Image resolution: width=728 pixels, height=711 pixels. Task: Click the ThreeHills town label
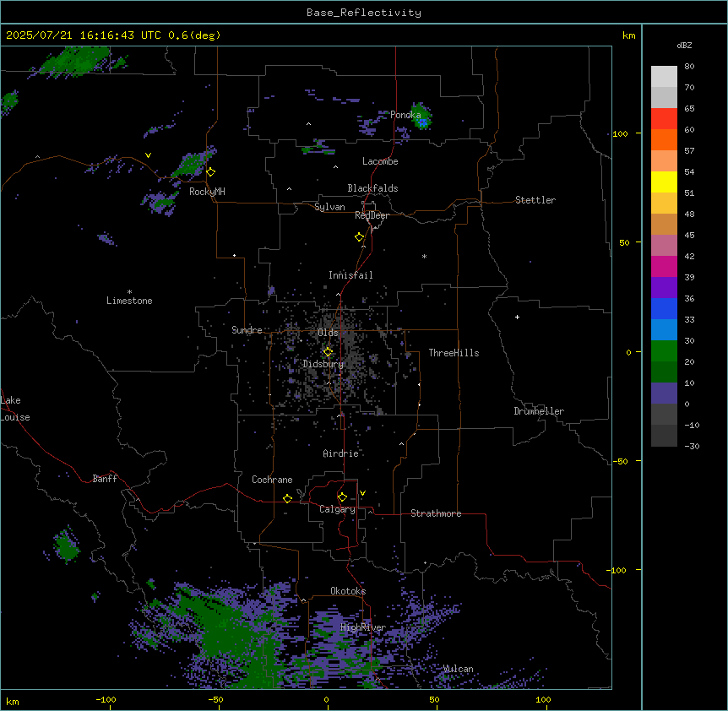click(x=454, y=353)
